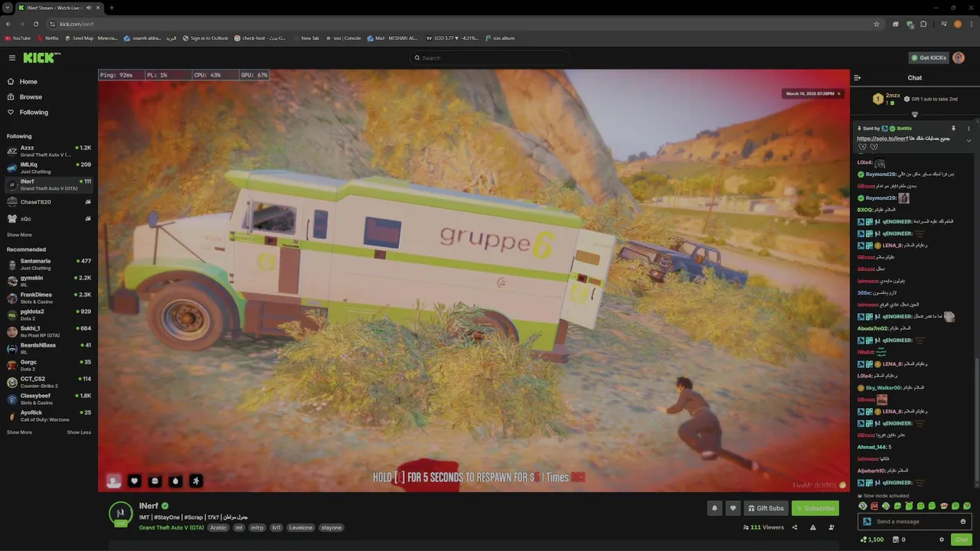
Task: Open xQc channel in sidebar
Action: point(49,219)
